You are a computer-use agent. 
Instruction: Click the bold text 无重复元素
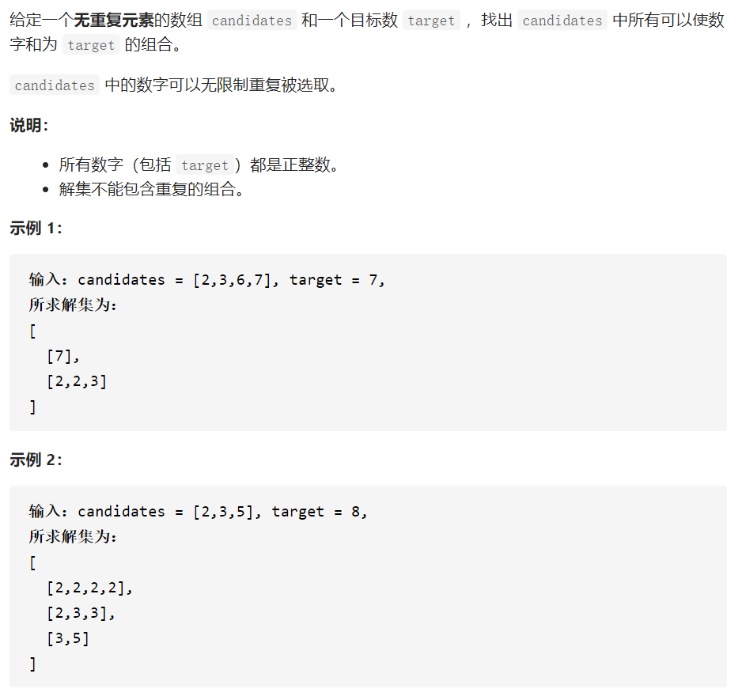point(114,20)
